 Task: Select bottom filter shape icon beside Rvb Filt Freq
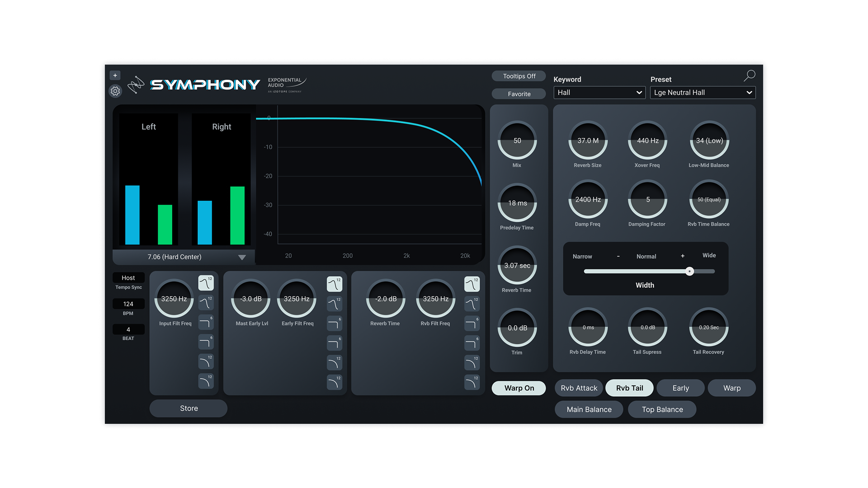tap(472, 383)
